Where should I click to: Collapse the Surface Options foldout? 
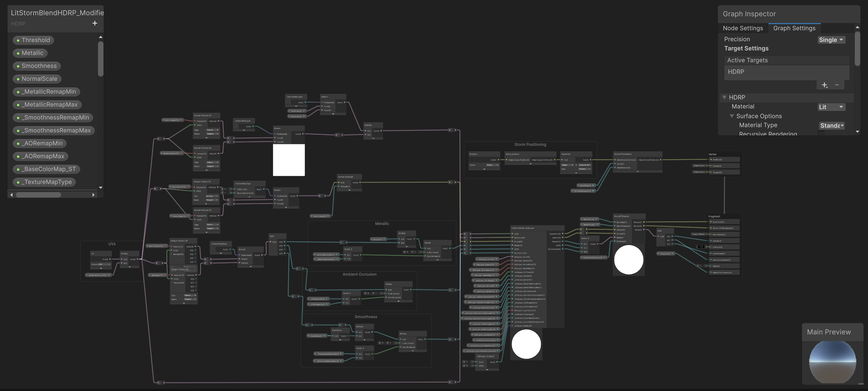click(732, 116)
